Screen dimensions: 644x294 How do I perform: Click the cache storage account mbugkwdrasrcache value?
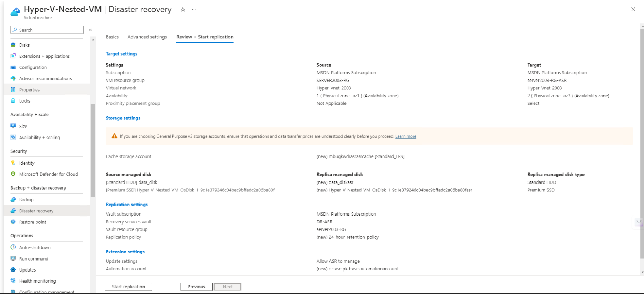coord(360,156)
